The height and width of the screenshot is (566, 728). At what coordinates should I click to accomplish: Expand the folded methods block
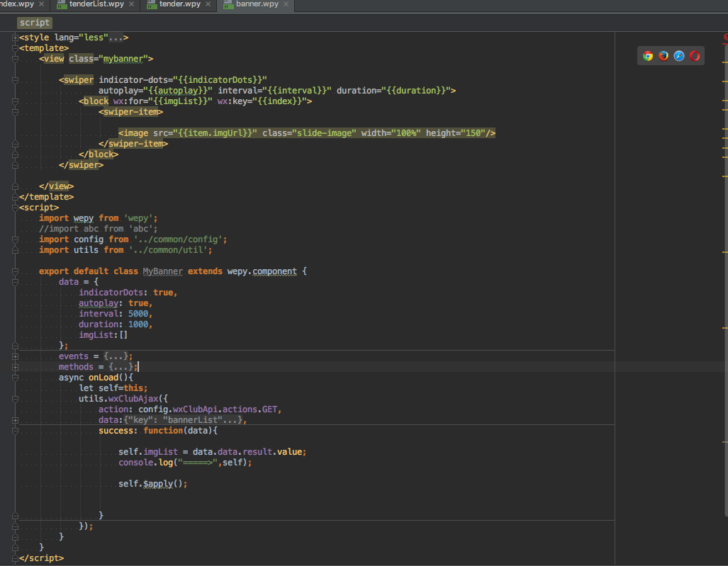15,366
